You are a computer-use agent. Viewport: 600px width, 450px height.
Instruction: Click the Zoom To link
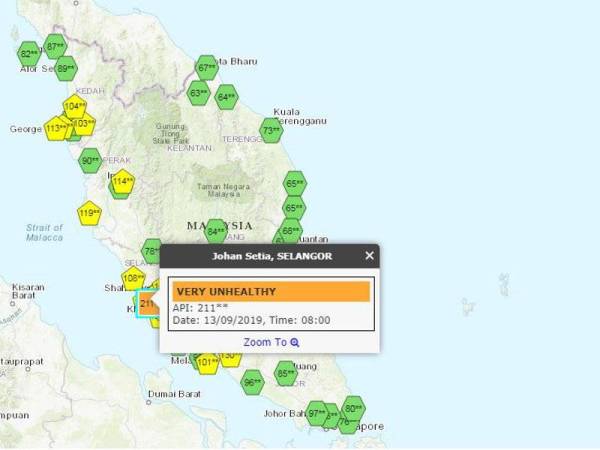click(265, 342)
